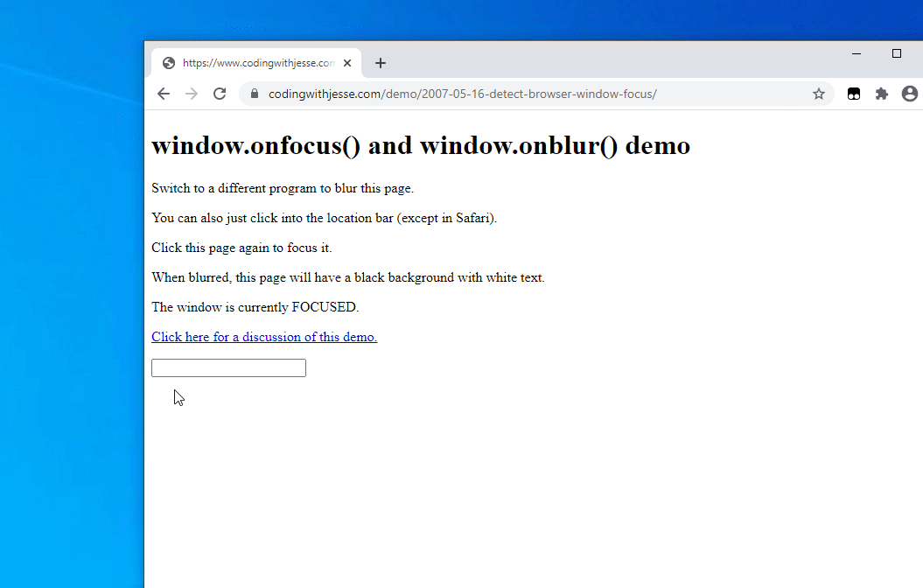Open the demo discussion link
This screenshot has width=923, height=588.
click(264, 337)
